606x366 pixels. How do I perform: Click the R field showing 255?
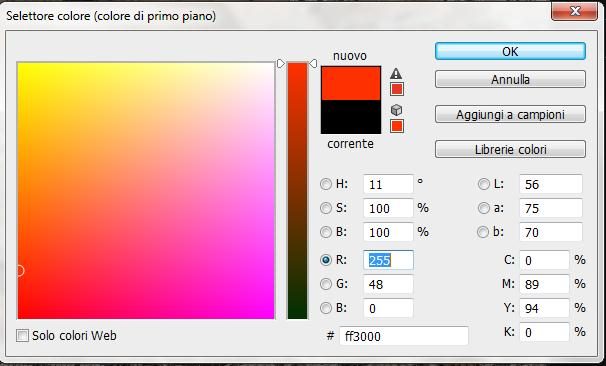click(388, 260)
